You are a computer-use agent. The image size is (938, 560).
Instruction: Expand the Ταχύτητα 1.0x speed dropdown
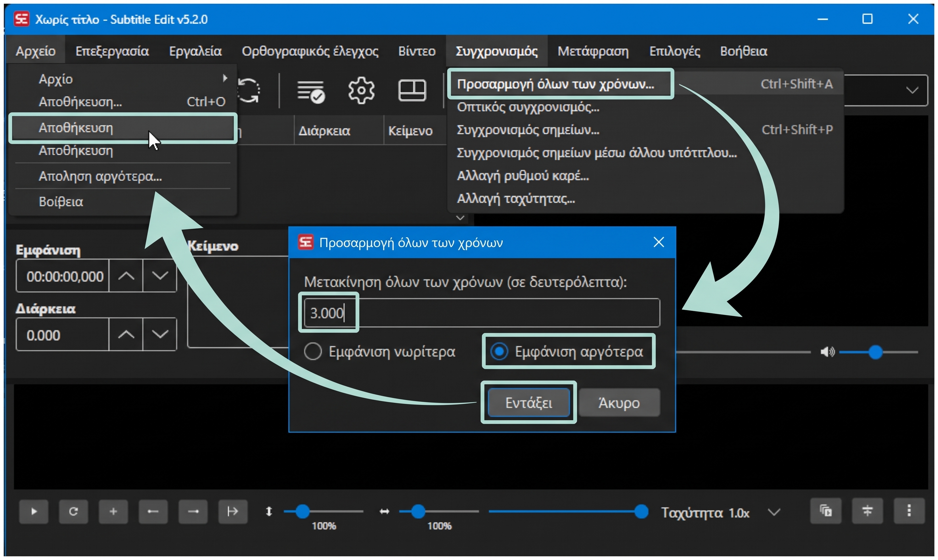click(774, 512)
